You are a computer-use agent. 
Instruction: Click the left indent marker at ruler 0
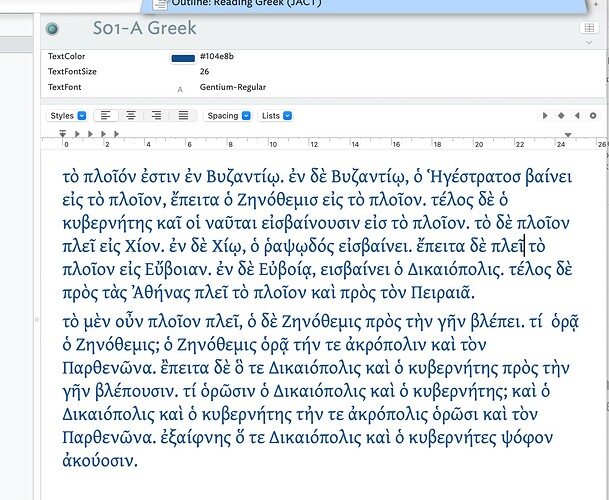click(x=63, y=134)
